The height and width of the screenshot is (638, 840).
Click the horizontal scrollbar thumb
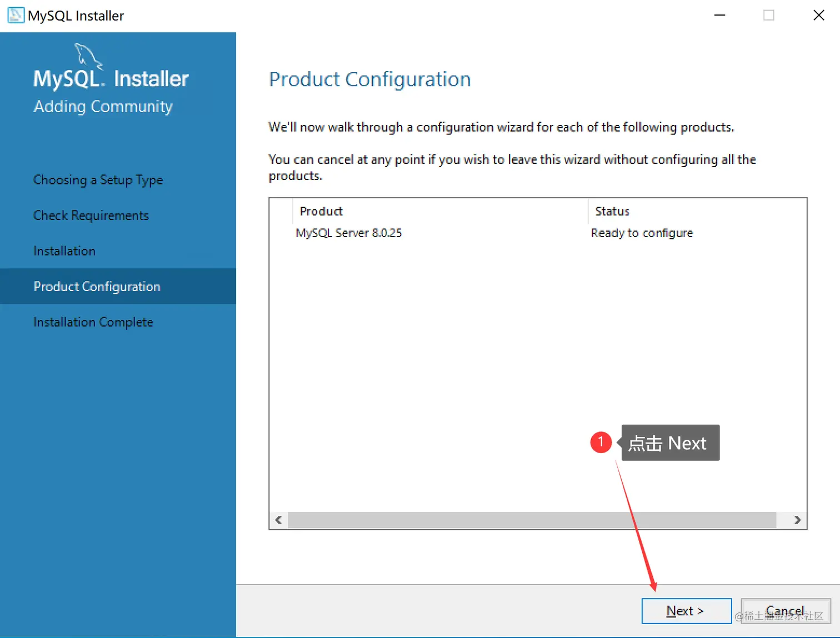[532, 520]
